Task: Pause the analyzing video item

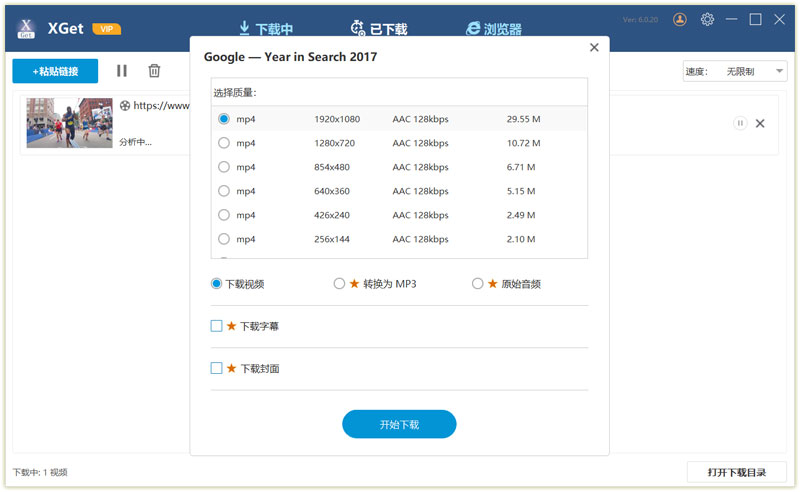Action: pos(740,123)
